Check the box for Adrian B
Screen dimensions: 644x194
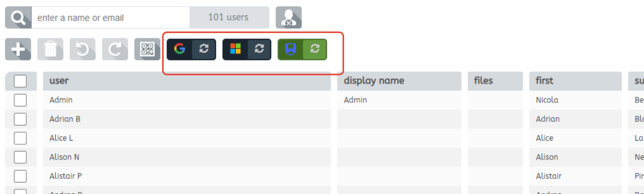20,119
